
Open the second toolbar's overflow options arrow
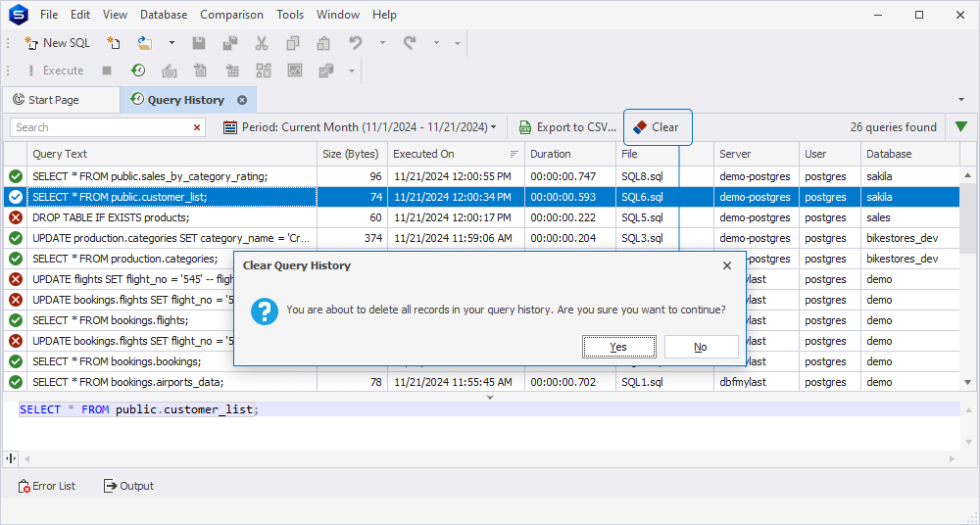click(x=352, y=72)
